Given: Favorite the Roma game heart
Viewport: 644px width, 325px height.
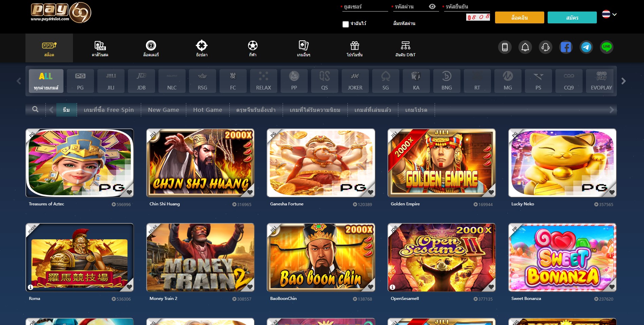Looking at the screenshot, I should (x=129, y=287).
